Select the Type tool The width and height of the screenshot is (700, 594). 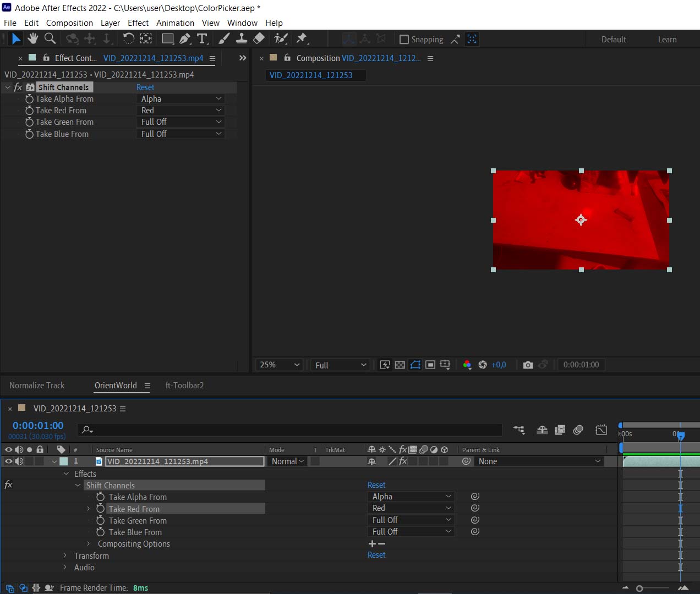click(203, 38)
